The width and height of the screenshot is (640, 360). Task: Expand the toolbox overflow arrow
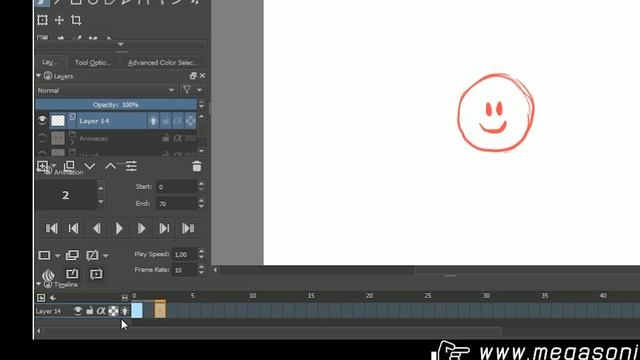120,44
